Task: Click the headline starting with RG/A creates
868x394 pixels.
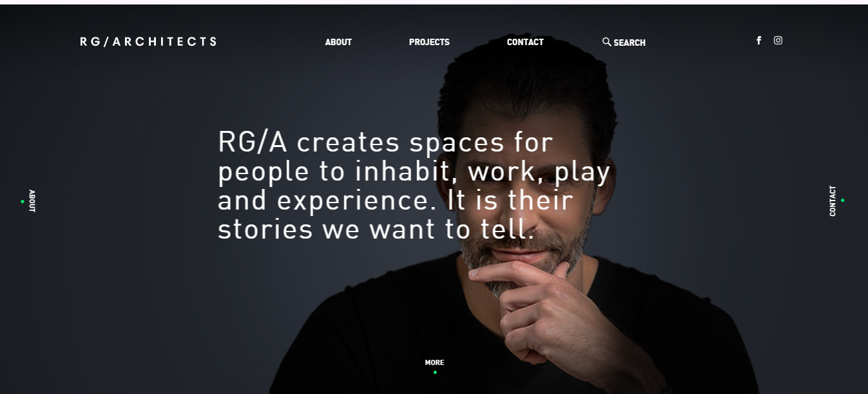Action: pos(414,186)
